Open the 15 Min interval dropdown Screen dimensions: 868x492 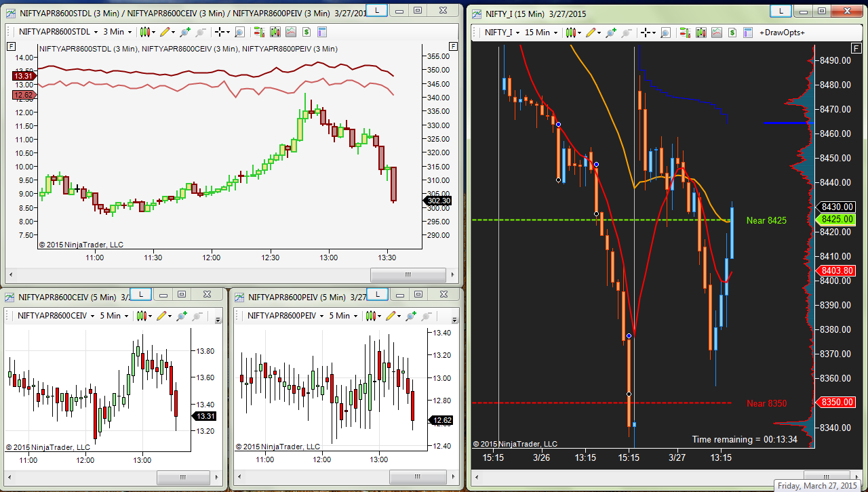[540, 33]
